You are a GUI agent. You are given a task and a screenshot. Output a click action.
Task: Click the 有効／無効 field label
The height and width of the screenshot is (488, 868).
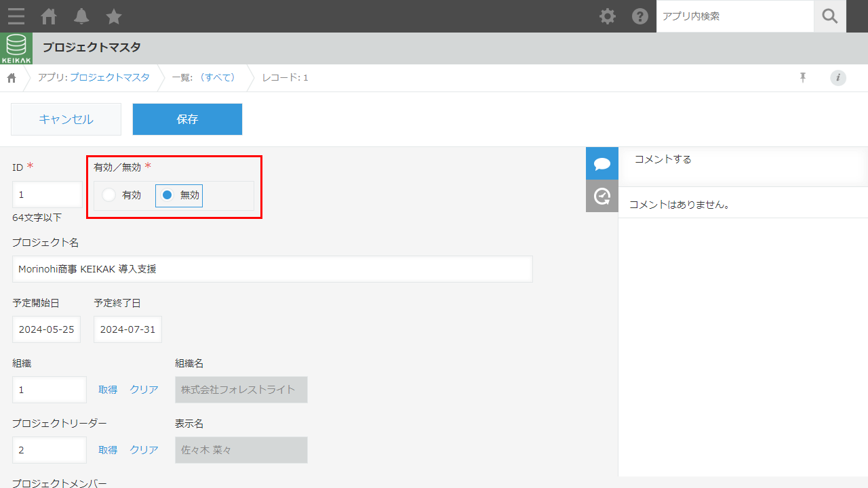[117, 167]
